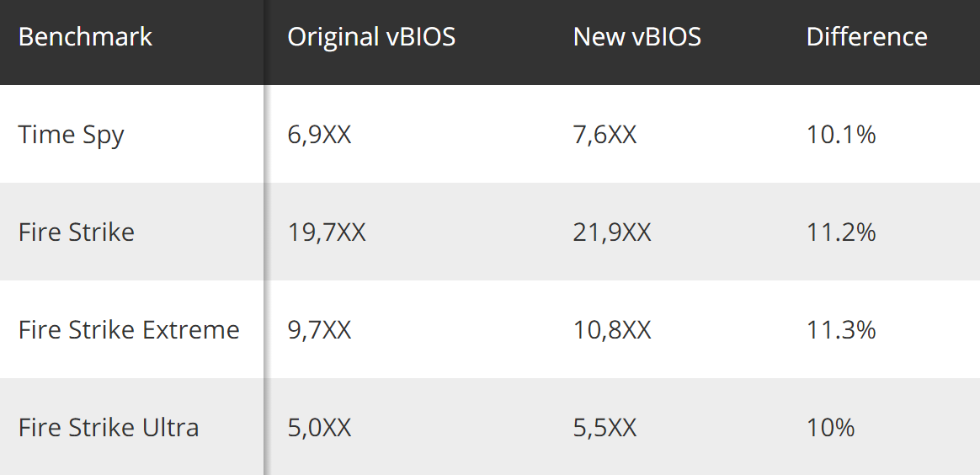Select the Fire Strike Ultra row label
This screenshot has width=980, height=475.
(x=109, y=427)
